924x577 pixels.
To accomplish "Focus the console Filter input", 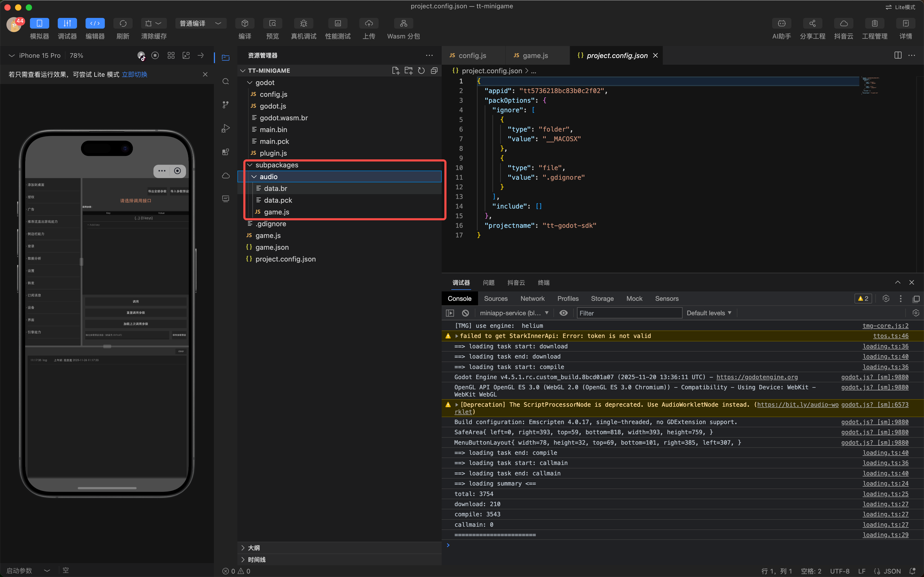I will [629, 313].
